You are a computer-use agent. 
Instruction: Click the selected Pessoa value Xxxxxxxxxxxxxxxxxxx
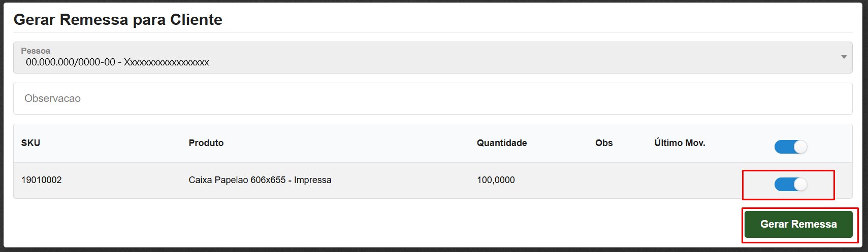167,62
